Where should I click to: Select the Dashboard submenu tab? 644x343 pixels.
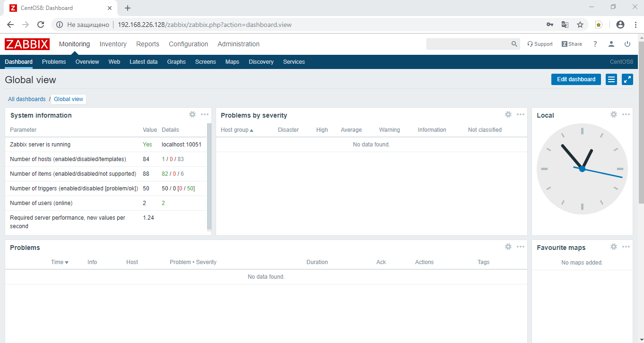19,62
